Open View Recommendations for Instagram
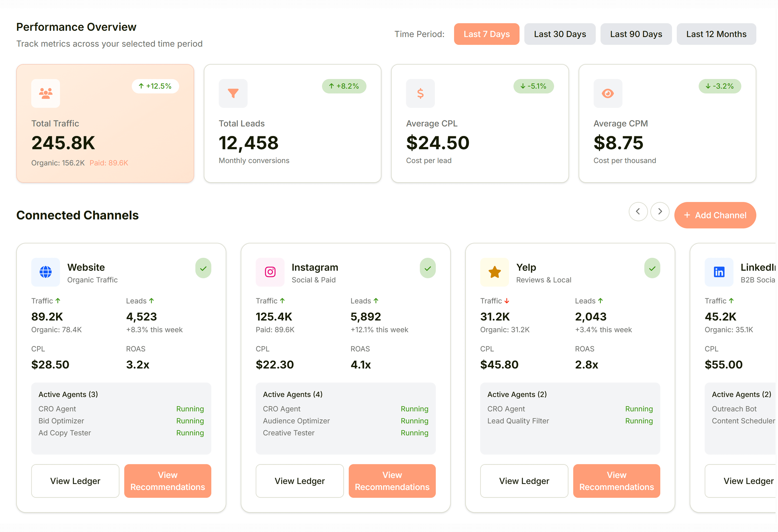Viewport: 778px width, 532px height. [392, 480]
